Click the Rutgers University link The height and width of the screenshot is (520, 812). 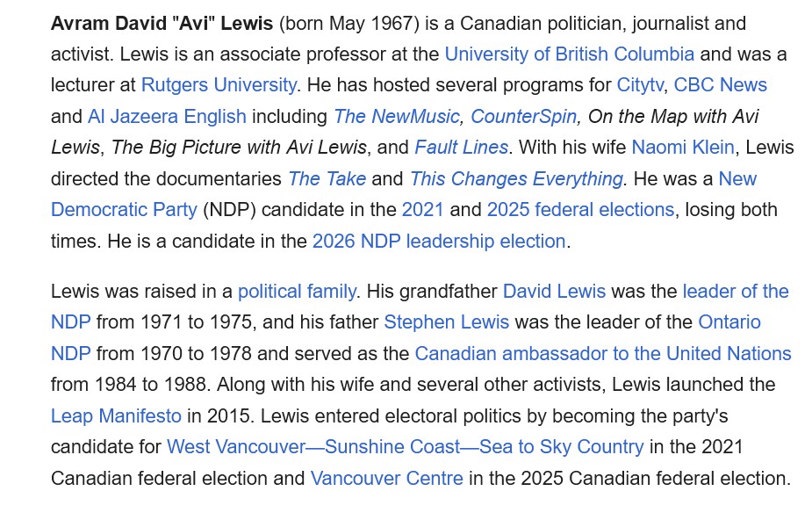219,85
